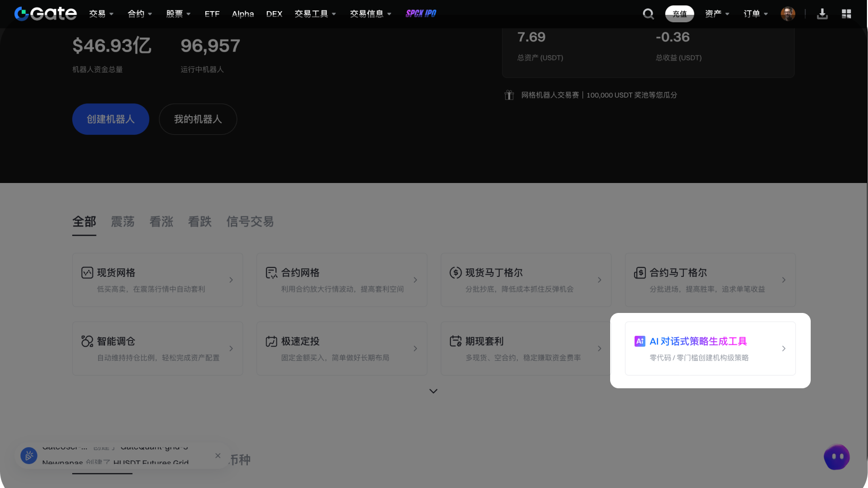
Task: Click the 现货马丁格尔 dollar icon
Action: 455,273
